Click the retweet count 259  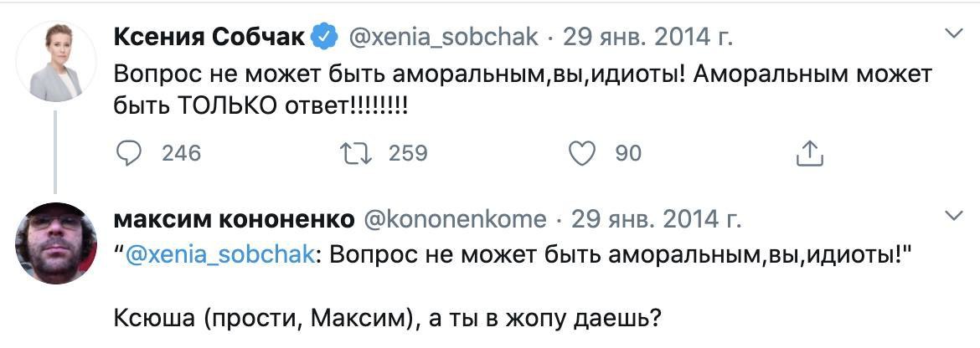(x=408, y=153)
